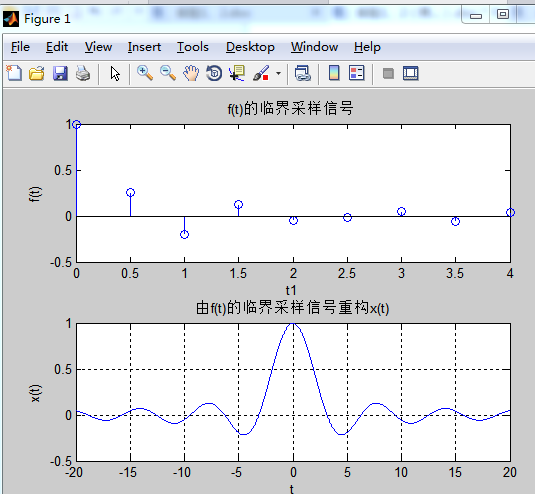This screenshot has width=535, height=494.
Task: Expand the Brush color dropdown arrow
Action: pyautogui.click(x=278, y=73)
